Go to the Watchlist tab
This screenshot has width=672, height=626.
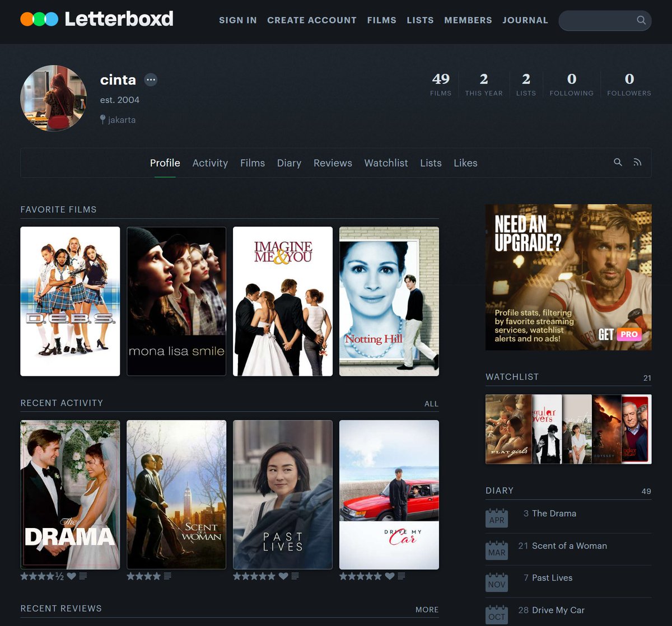(386, 163)
